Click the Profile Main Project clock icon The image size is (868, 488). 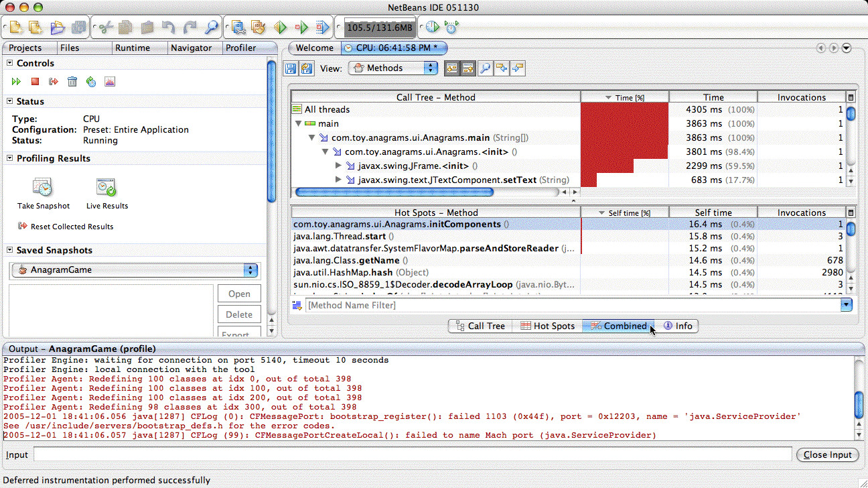point(432,27)
